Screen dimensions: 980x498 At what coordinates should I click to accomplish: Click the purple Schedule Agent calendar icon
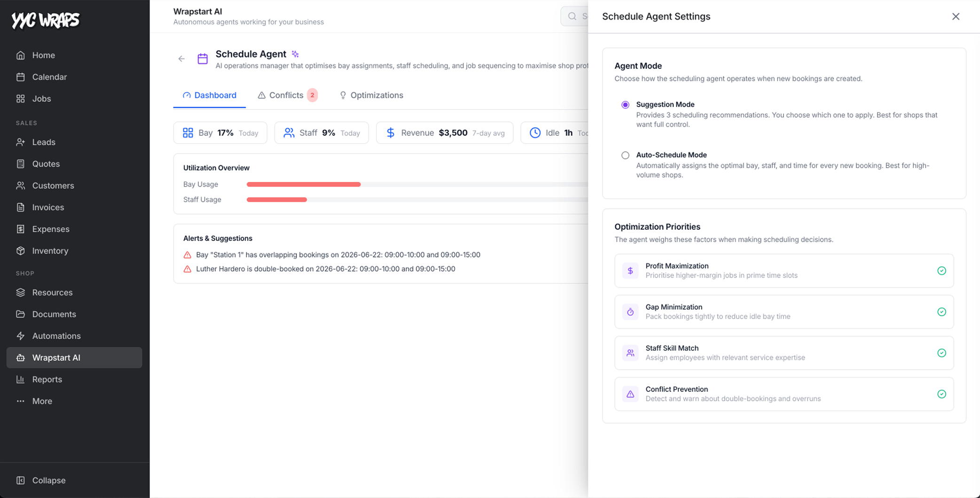coord(203,59)
